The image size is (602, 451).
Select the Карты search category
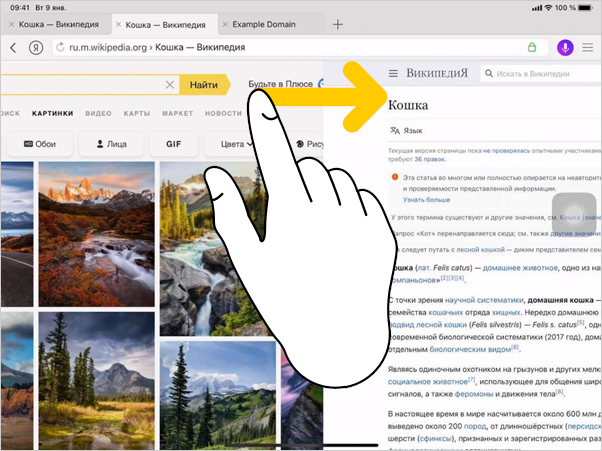coord(137,113)
